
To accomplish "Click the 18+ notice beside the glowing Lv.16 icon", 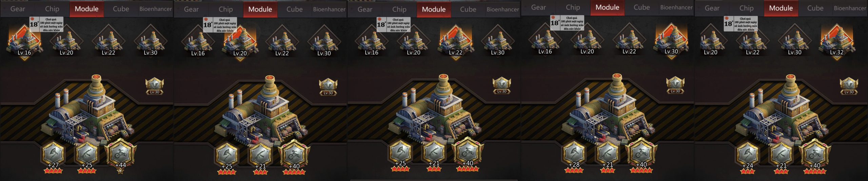I will tap(46, 24).
